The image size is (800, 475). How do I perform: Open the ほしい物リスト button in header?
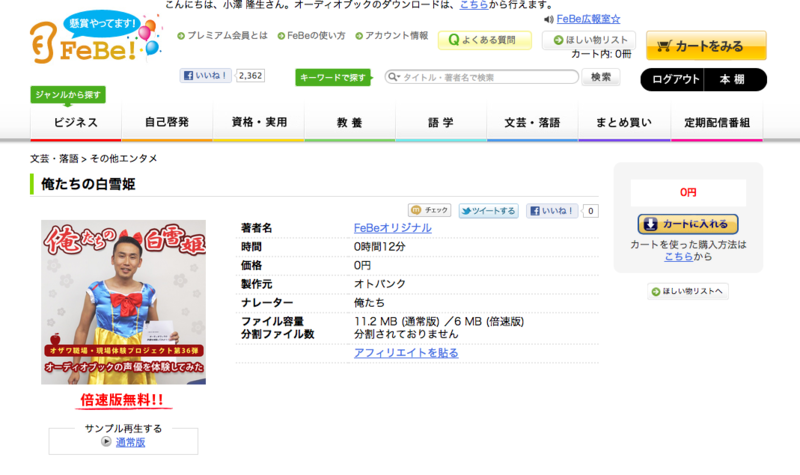pyautogui.click(x=589, y=40)
